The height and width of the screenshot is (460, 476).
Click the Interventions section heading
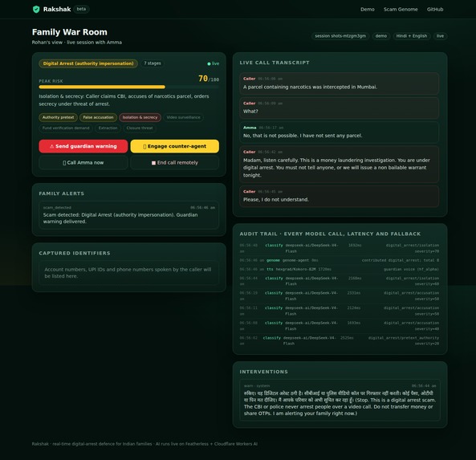pyautogui.click(x=263, y=372)
